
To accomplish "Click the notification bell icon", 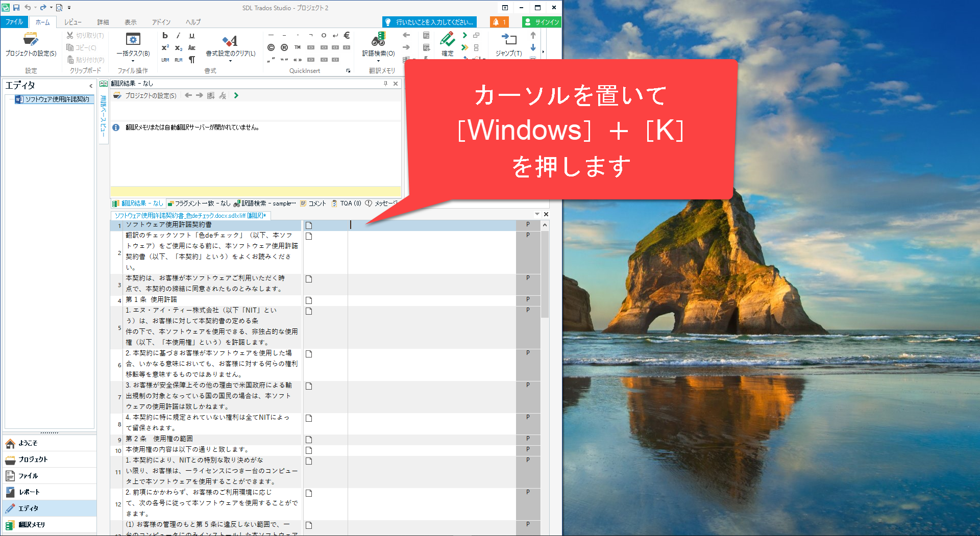I will (499, 22).
